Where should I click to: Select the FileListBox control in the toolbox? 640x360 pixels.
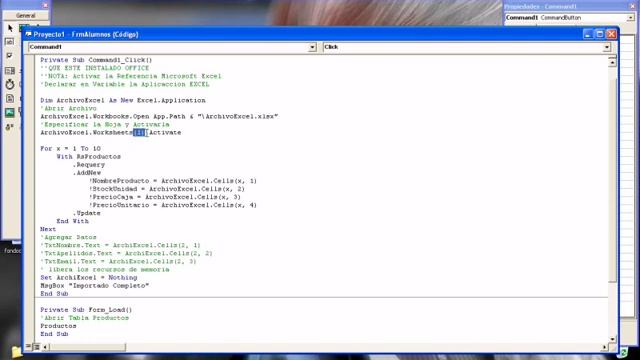tap(10, 99)
